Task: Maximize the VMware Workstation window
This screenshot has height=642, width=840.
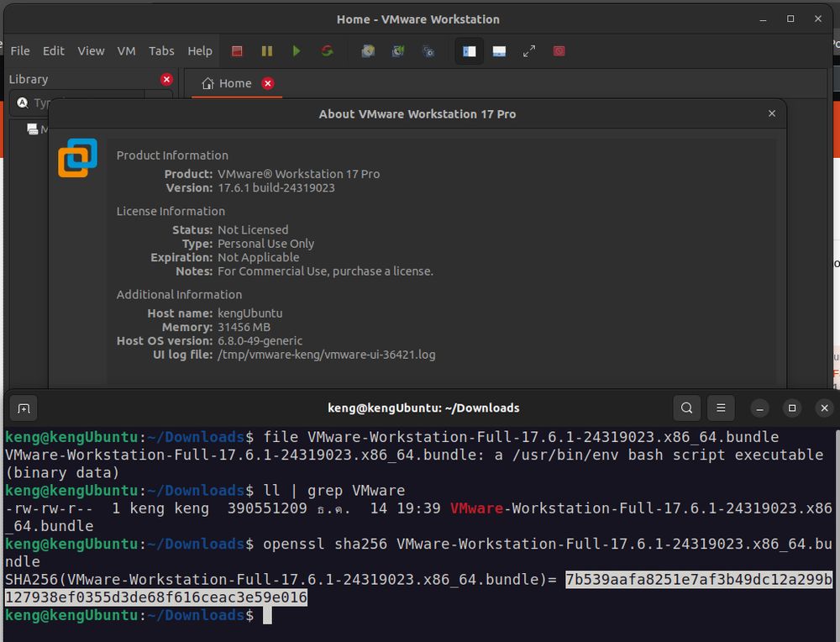Action: 790,18
